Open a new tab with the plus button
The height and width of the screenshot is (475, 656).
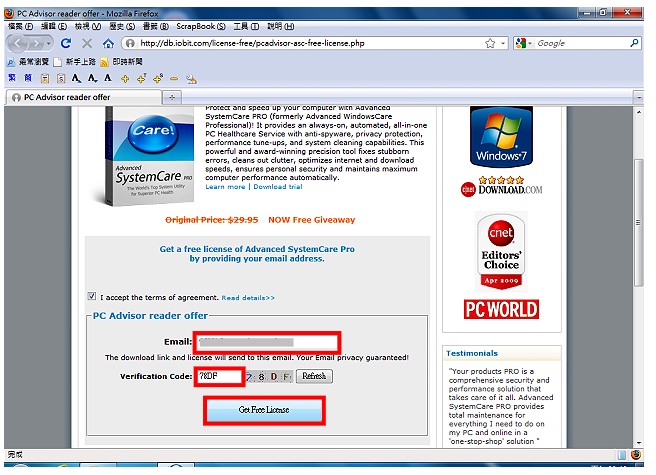pos(172,98)
